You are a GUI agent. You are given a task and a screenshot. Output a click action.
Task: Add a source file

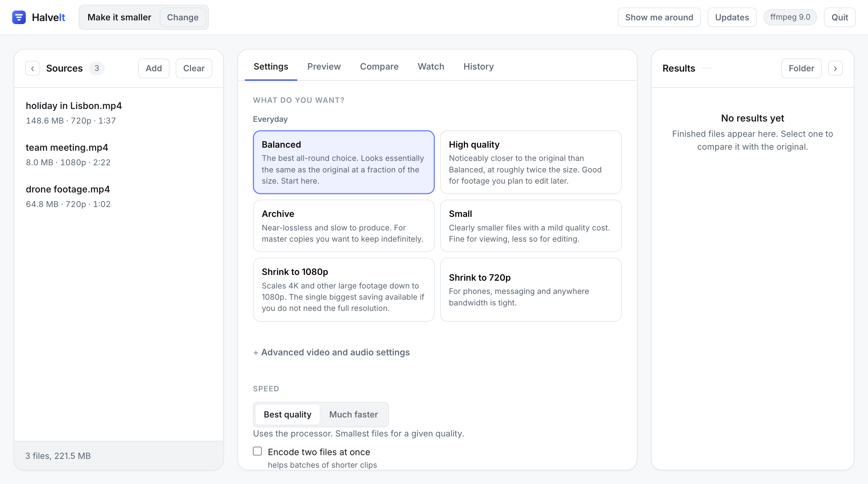[x=154, y=68]
